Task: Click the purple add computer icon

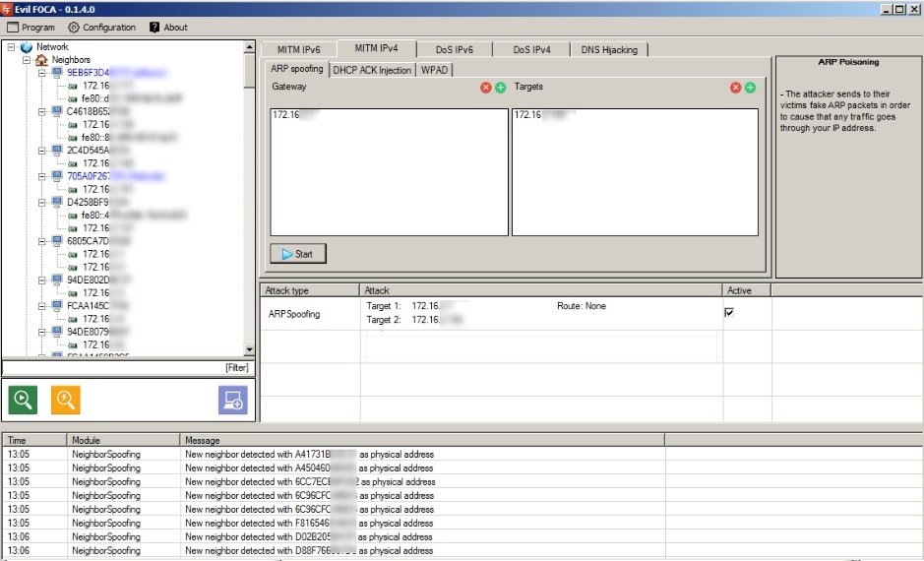Action: pos(233,401)
